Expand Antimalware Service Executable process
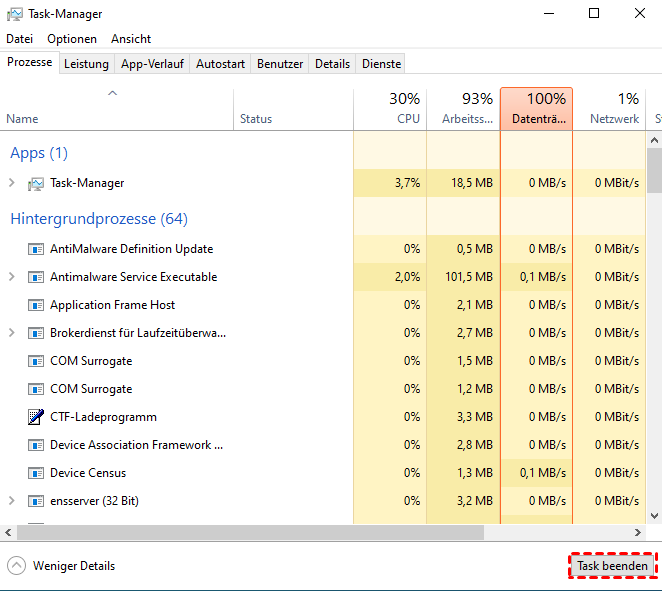The image size is (662, 591). pyautogui.click(x=12, y=277)
